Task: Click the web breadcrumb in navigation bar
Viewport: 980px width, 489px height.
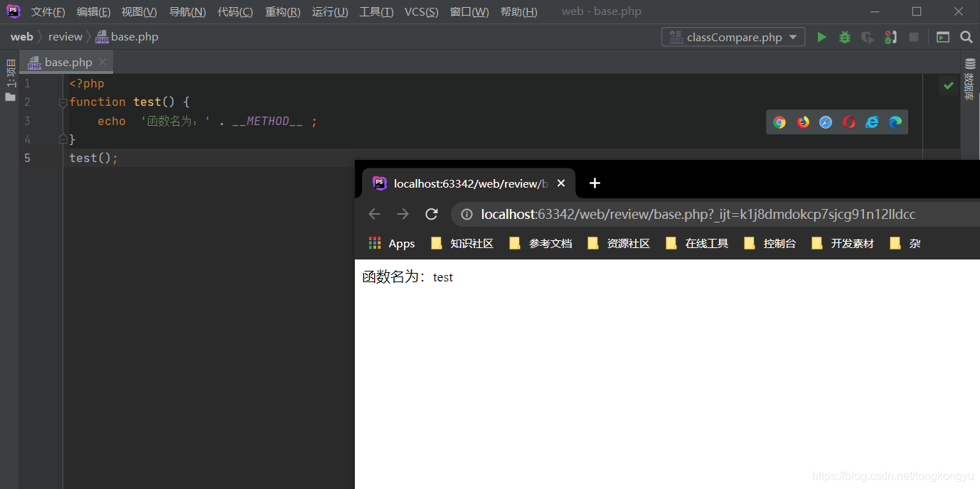Action: click(x=21, y=36)
